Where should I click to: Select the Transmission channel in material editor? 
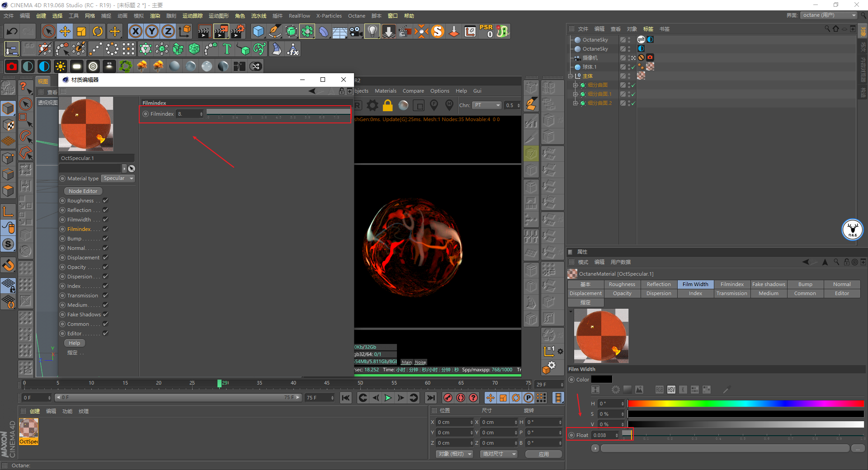(x=83, y=296)
